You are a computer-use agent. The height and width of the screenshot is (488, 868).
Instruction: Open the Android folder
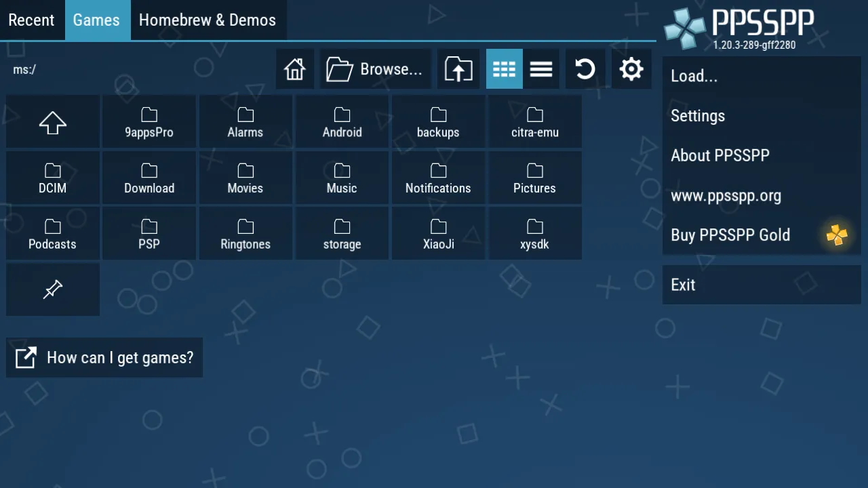342,122
